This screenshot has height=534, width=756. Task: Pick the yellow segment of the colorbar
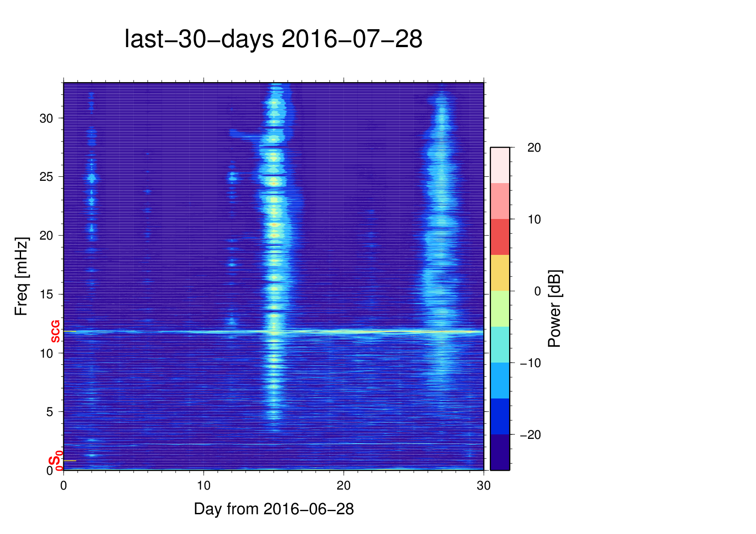(500, 273)
